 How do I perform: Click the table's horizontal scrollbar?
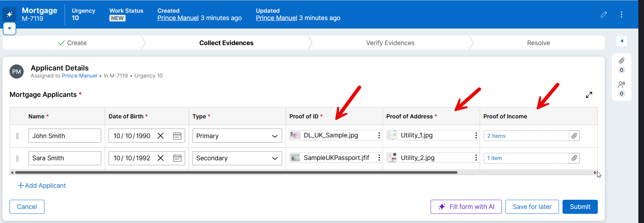click(236, 173)
